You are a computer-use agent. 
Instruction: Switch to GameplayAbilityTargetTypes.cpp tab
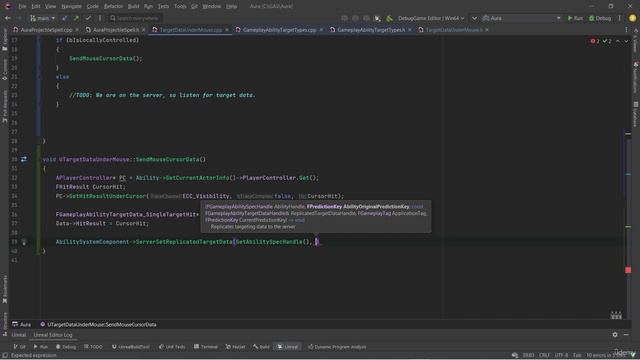(279, 30)
